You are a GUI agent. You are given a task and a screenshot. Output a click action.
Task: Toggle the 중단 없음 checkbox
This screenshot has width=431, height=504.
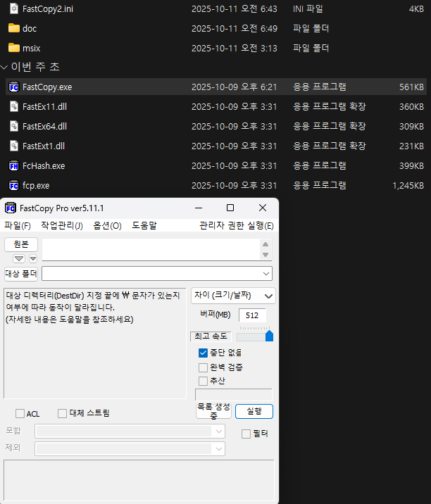[x=203, y=353]
